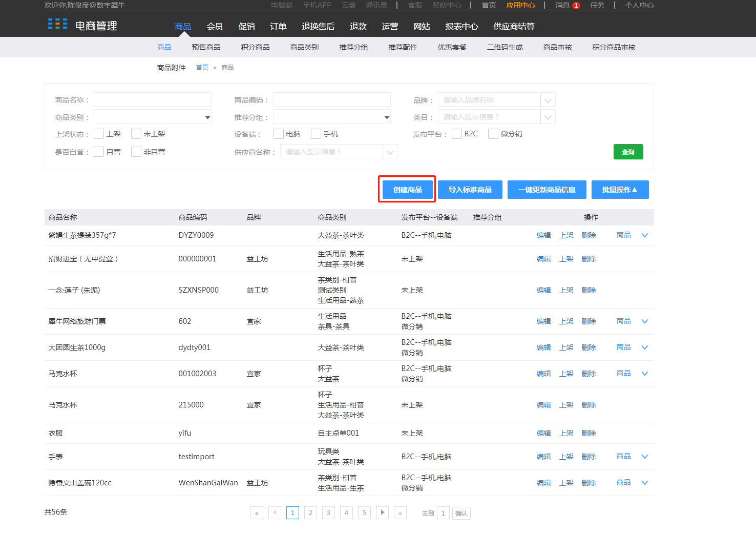Click the 导入标准商品 button

pyautogui.click(x=470, y=190)
